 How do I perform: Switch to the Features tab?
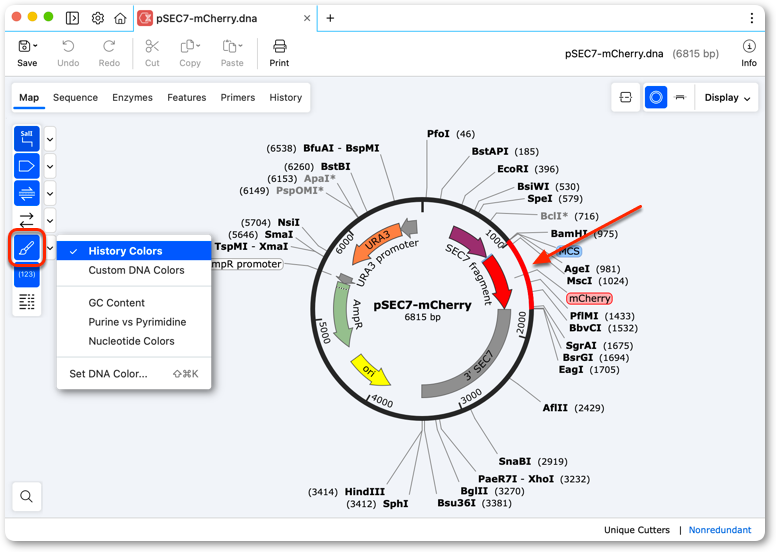coord(187,98)
